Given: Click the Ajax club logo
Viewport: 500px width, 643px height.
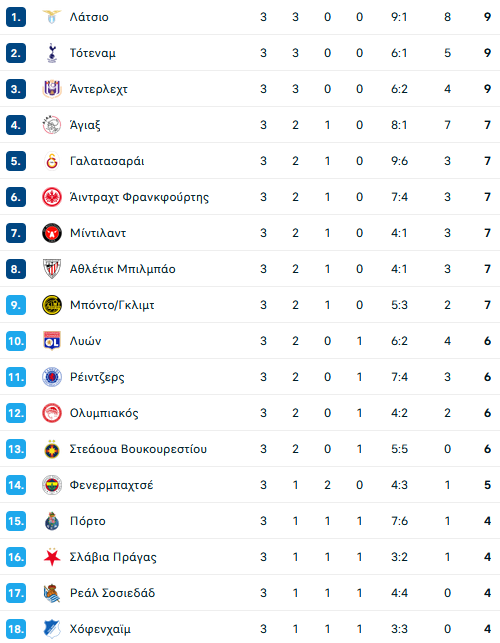Looking at the screenshot, I should [x=52, y=125].
